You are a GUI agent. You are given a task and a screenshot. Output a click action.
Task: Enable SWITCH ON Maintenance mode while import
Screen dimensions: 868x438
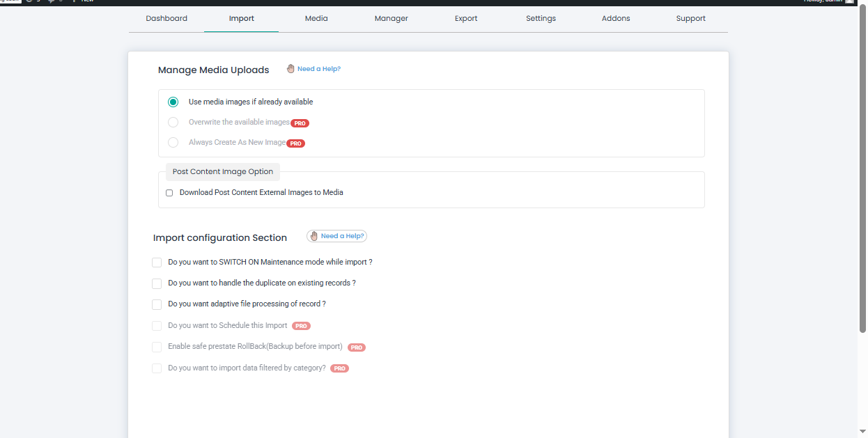157,263
